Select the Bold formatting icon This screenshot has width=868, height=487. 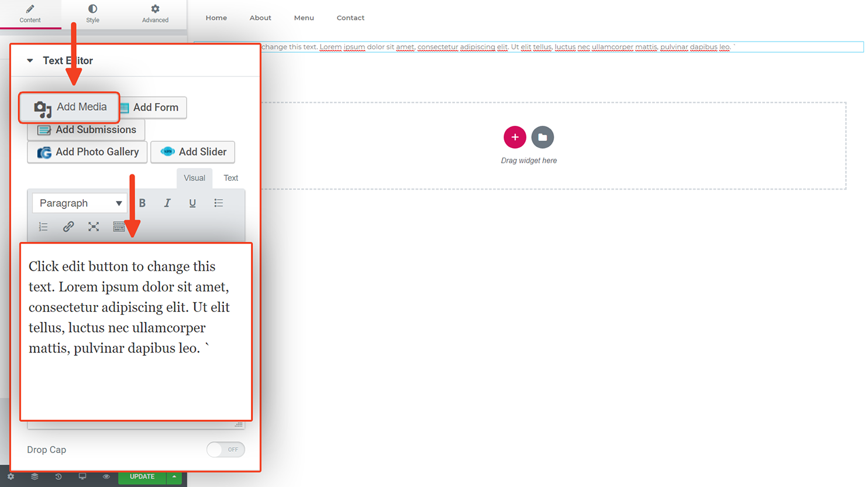[142, 203]
